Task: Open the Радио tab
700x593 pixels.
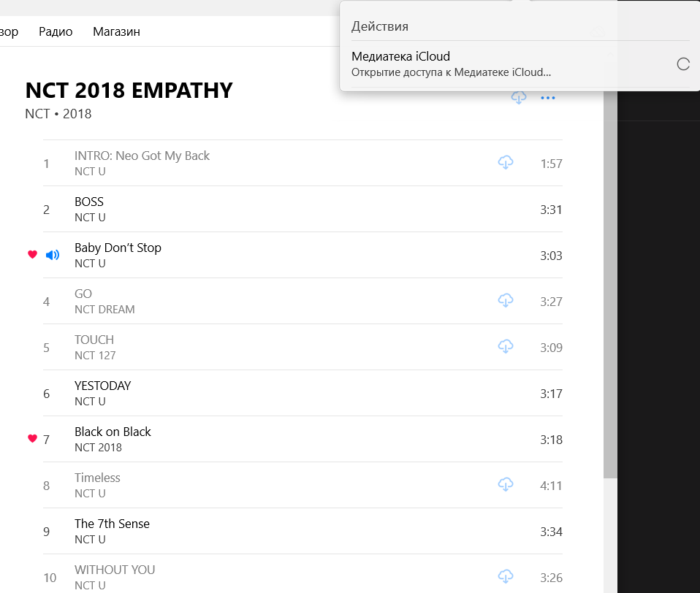Action: coord(56,31)
